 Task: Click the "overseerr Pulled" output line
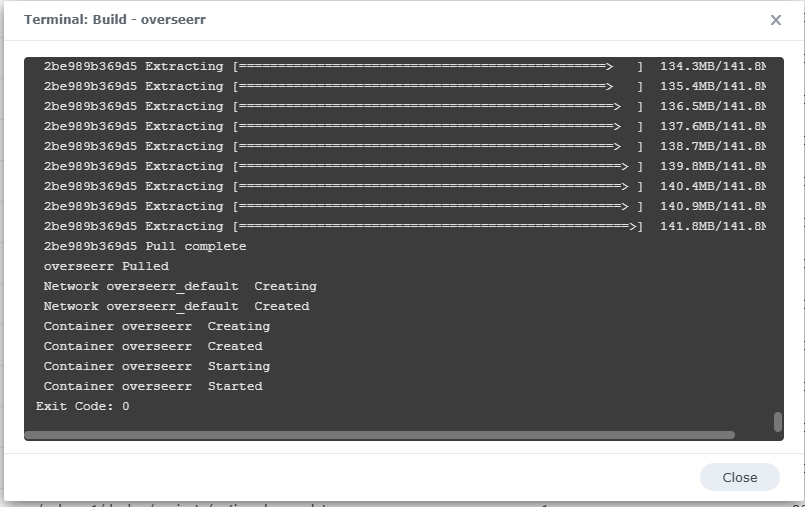[x=106, y=266]
